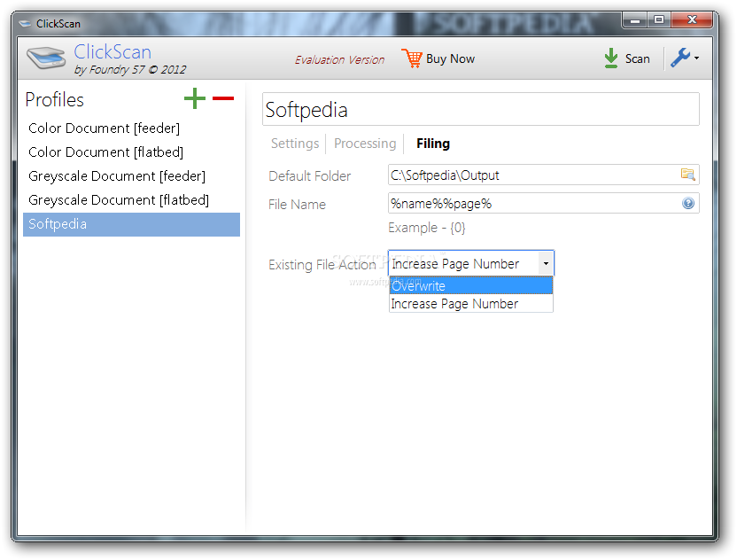Click the red minus remove profile icon

[223, 98]
